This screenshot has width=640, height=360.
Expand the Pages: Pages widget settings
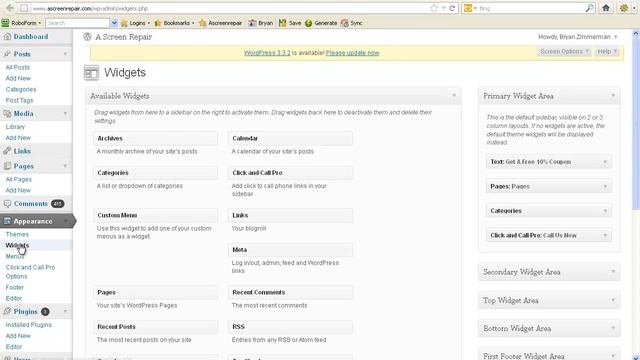point(605,187)
